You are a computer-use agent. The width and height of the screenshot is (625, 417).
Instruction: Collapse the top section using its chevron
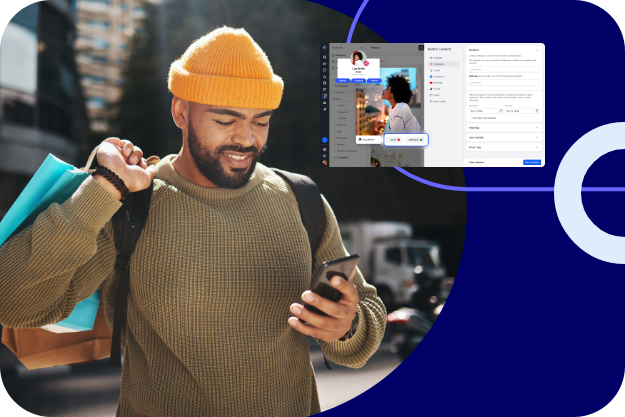pyautogui.click(x=539, y=48)
